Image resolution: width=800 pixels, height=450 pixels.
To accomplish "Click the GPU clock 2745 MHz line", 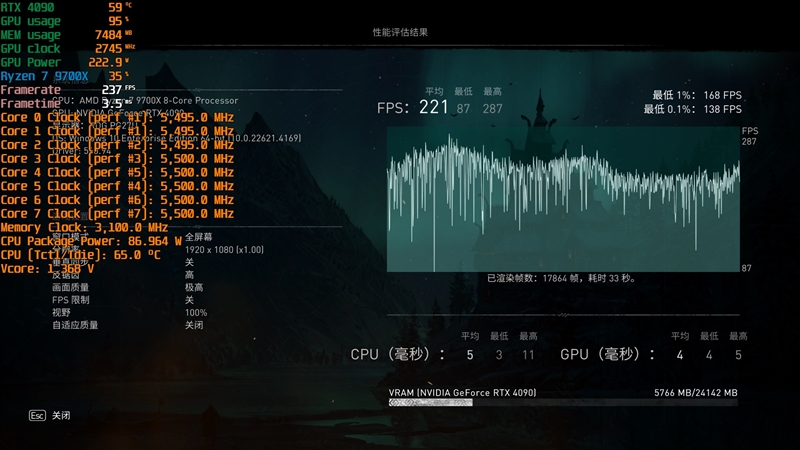I will [67, 48].
